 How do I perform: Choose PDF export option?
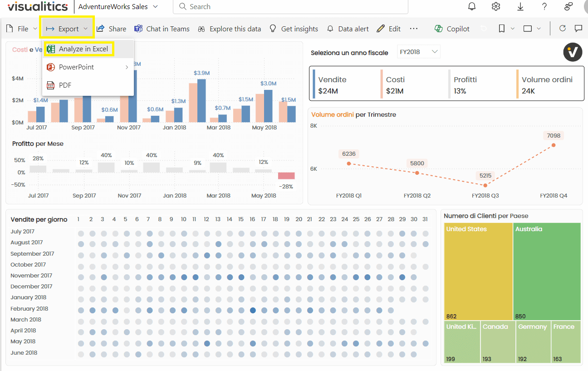(88, 85)
